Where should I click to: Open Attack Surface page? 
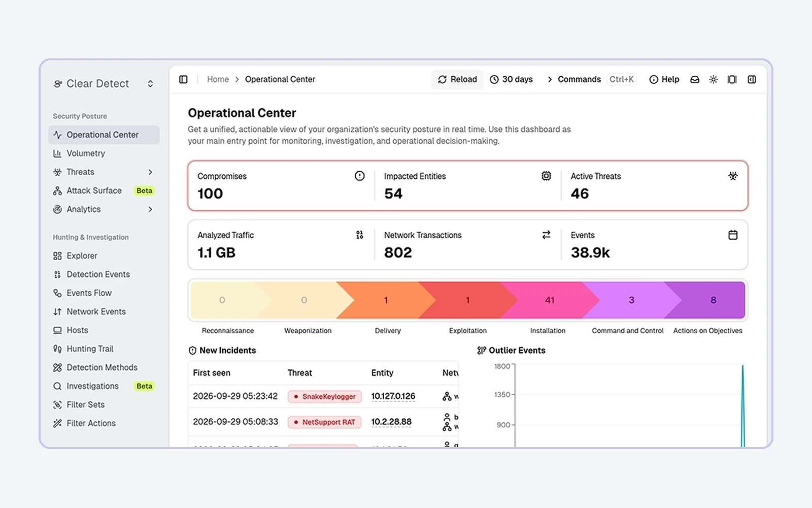click(104, 190)
